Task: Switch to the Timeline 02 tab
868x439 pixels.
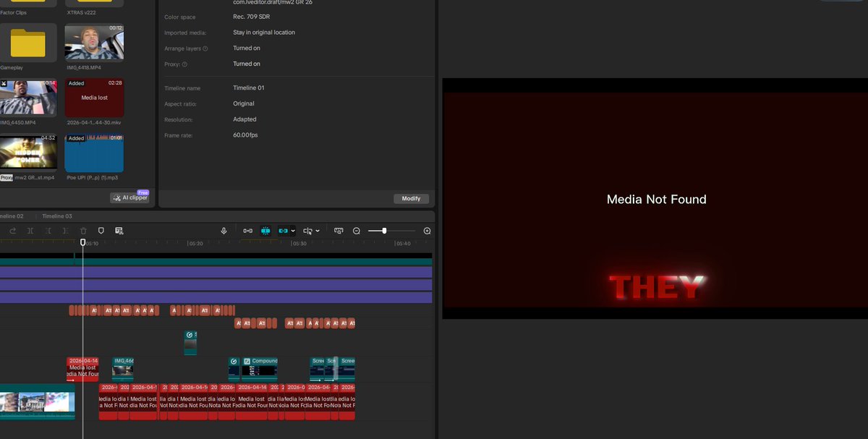Action: [x=11, y=216]
